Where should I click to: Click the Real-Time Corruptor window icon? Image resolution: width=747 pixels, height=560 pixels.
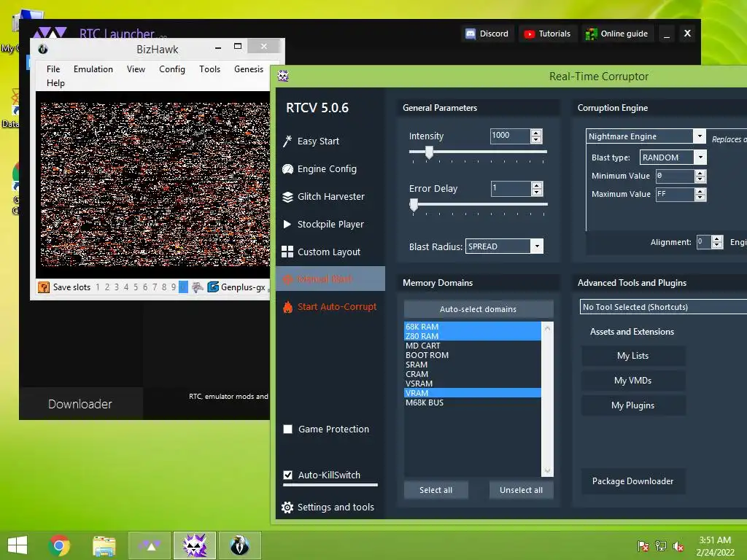click(283, 76)
